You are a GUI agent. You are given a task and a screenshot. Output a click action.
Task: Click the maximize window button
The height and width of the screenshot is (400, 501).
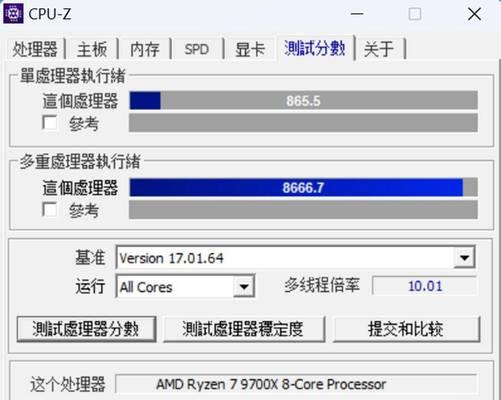(415, 14)
